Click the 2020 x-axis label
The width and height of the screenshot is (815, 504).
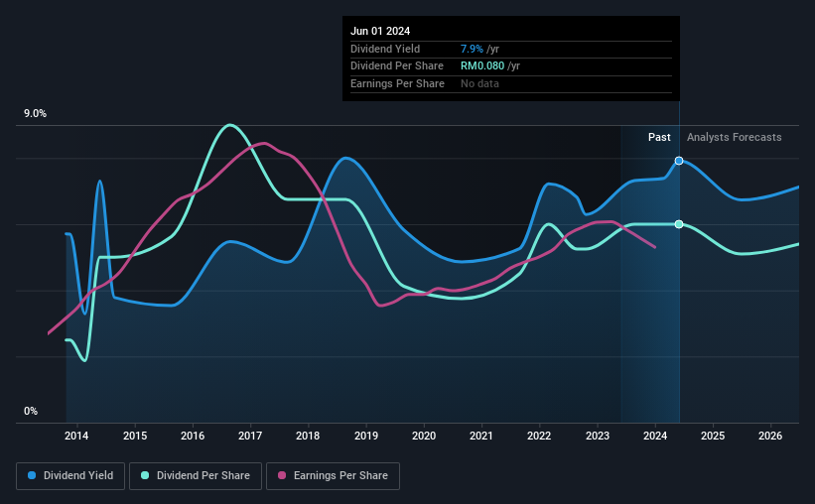click(424, 436)
